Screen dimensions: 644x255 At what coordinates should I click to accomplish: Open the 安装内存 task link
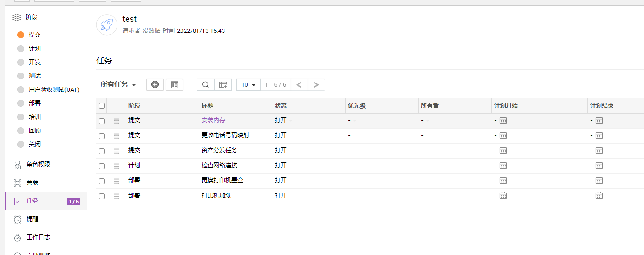213,120
